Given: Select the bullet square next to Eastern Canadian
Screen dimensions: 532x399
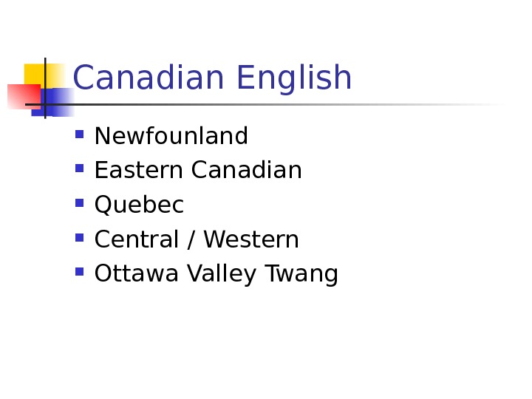Looking at the screenshot, I should (79, 168).
